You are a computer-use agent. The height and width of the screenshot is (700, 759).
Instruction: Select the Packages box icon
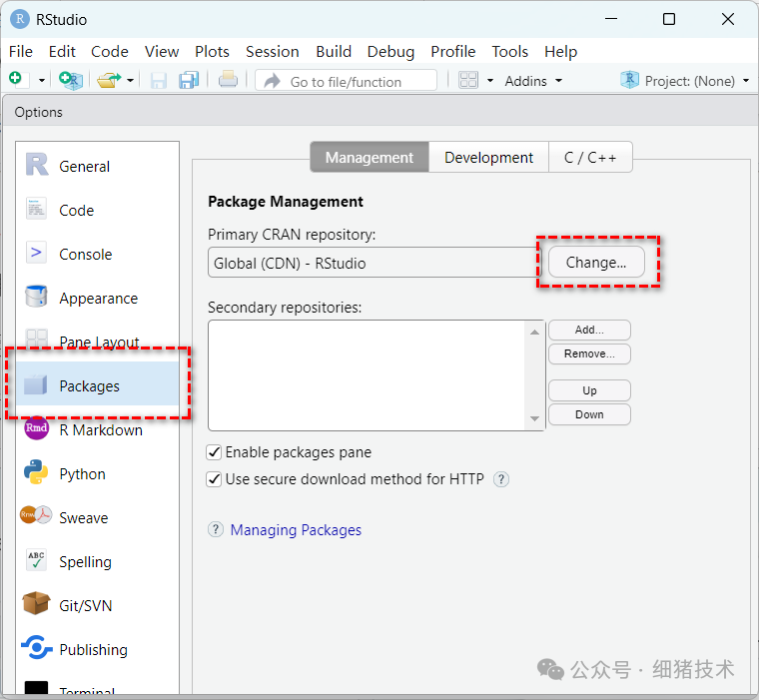tap(35, 384)
